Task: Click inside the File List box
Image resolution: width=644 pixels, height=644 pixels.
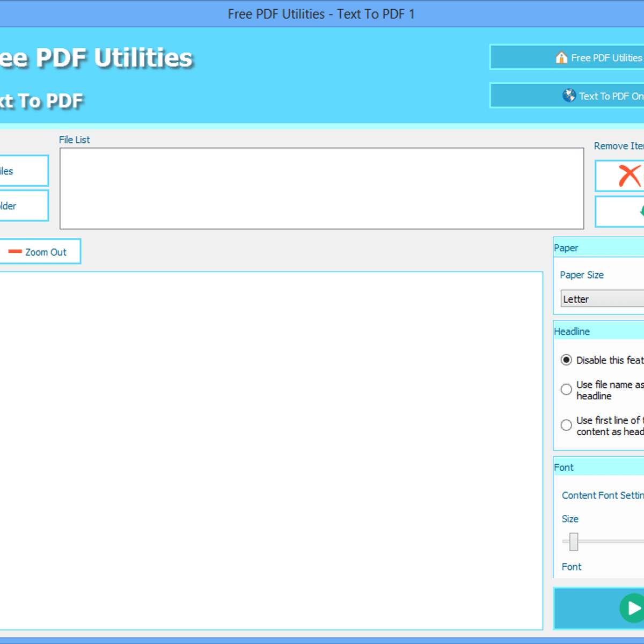Action: pyautogui.click(x=321, y=188)
